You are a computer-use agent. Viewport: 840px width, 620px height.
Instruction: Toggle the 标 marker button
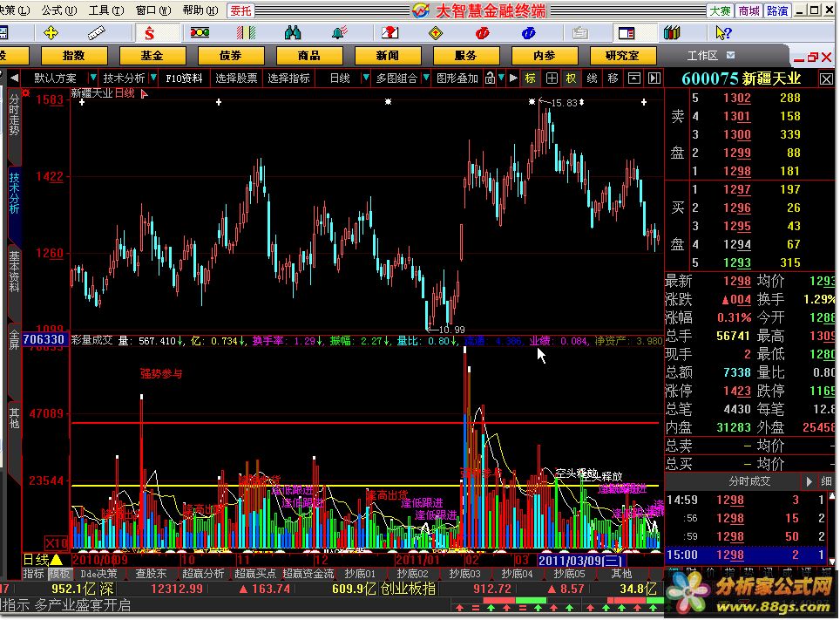point(531,78)
